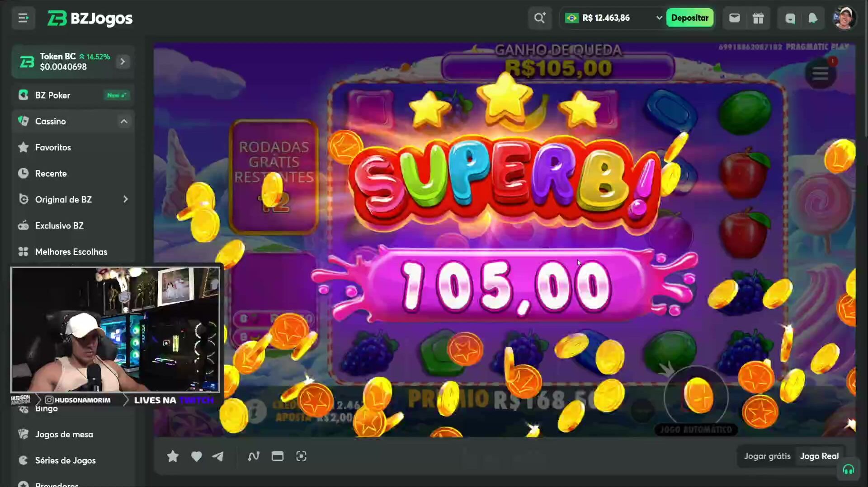Image resolution: width=868 pixels, height=487 pixels.
Task: Like the game with heart icon
Action: pyautogui.click(x=196, y=456)
